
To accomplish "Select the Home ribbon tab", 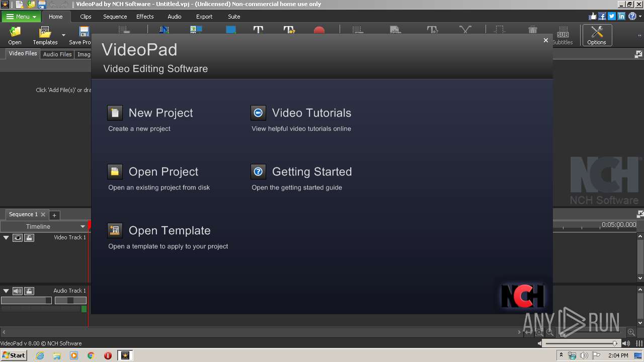I will pyautogui.click(x=55, y=17).
